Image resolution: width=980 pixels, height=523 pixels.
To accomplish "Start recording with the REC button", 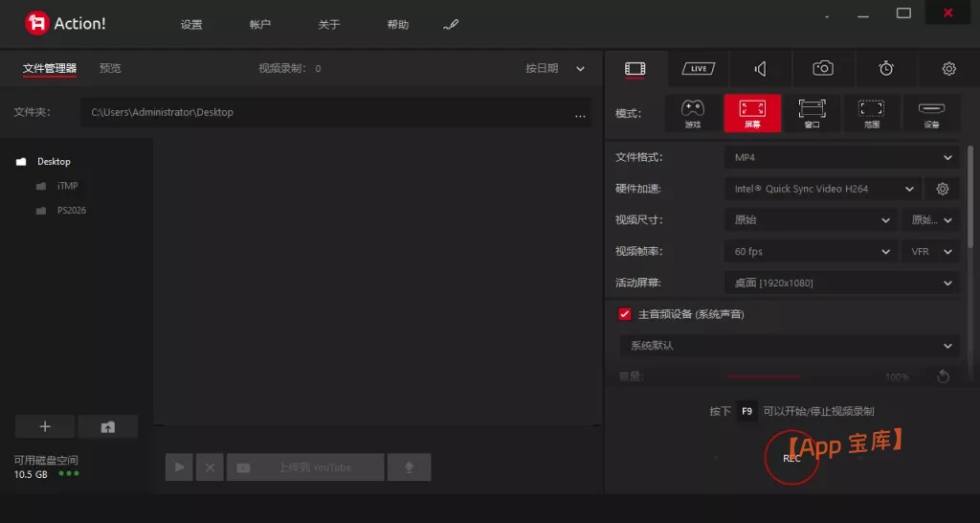I will coord(791,459).
